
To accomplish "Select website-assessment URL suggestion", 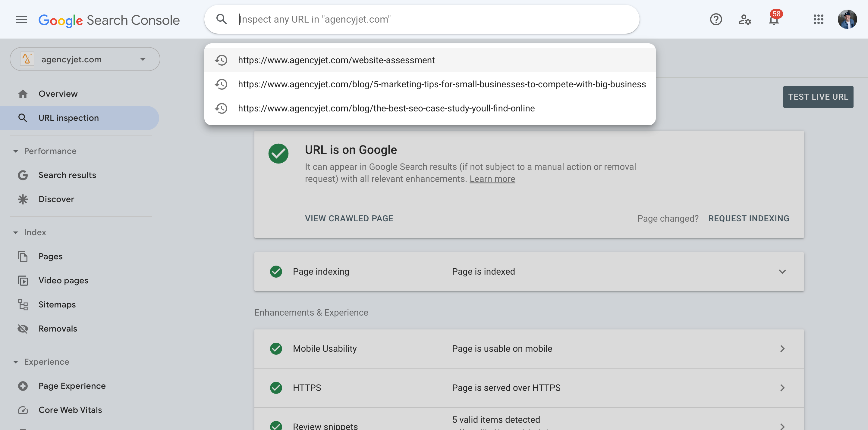I will 430,60.
